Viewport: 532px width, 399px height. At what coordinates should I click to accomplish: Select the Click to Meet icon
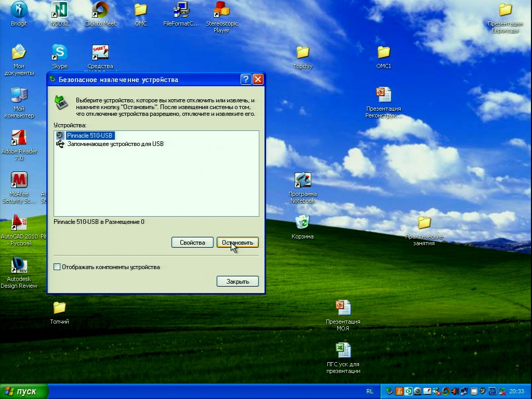coord(100,14)
